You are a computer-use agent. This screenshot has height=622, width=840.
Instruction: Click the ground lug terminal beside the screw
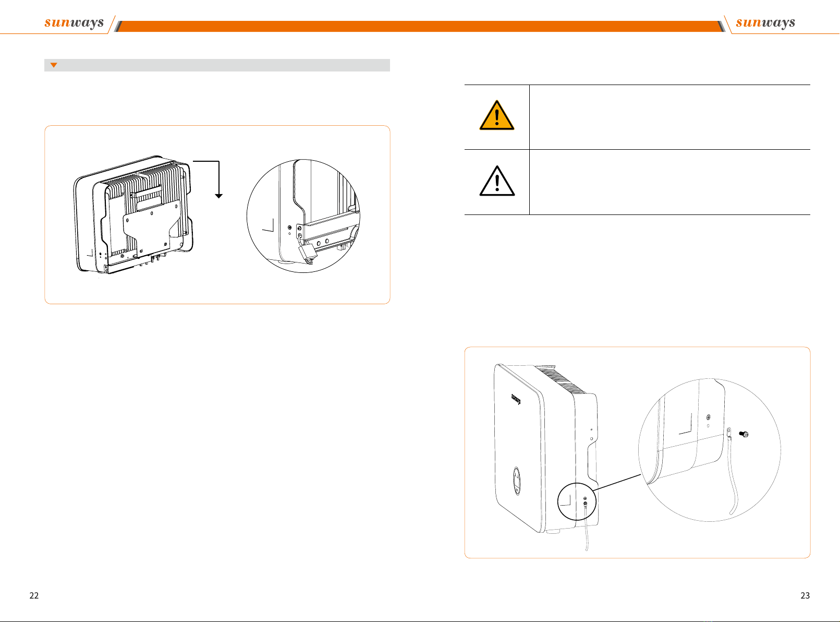729,433
